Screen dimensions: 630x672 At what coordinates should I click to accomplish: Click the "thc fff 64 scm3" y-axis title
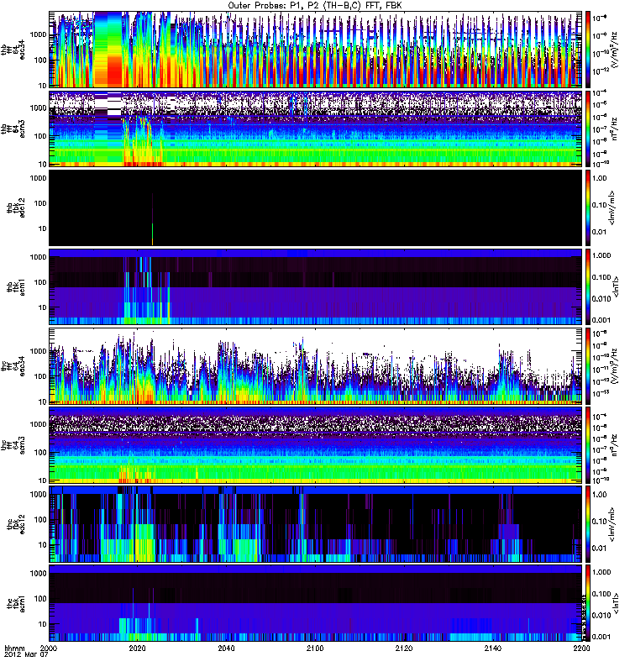[13, 445]
